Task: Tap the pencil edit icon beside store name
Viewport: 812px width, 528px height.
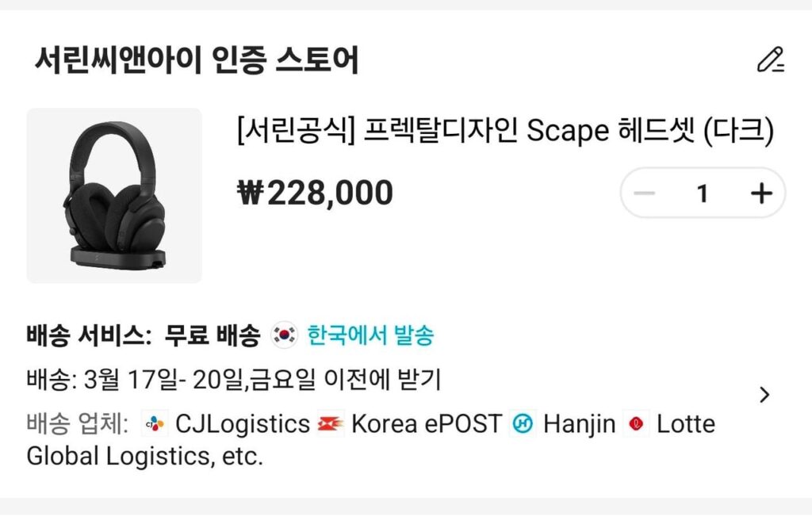Action: [x=769, y=60]
